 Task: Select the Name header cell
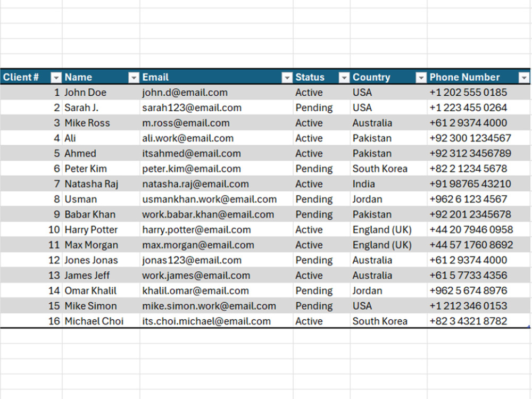(101, 77)
